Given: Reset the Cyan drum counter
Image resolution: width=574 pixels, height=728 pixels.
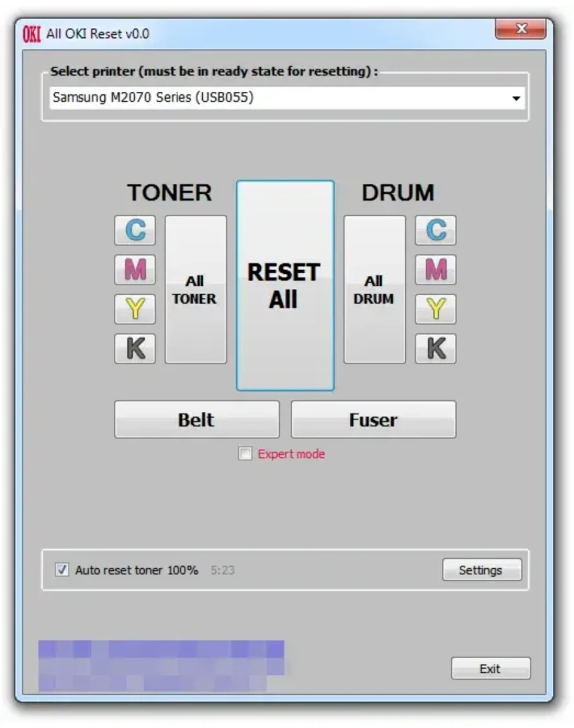Looking at the screenshot, I should 435,230.
